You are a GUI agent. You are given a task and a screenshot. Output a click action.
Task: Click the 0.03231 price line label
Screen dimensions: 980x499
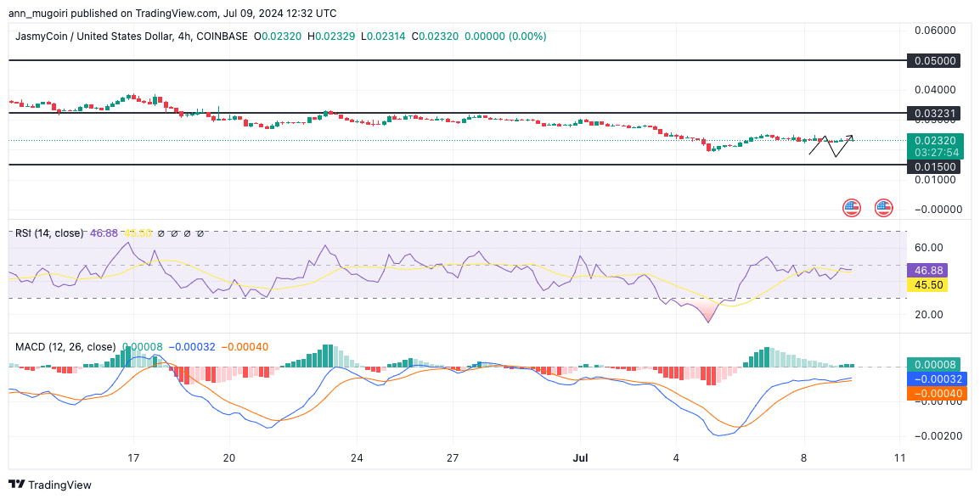[x=933, y=112]
